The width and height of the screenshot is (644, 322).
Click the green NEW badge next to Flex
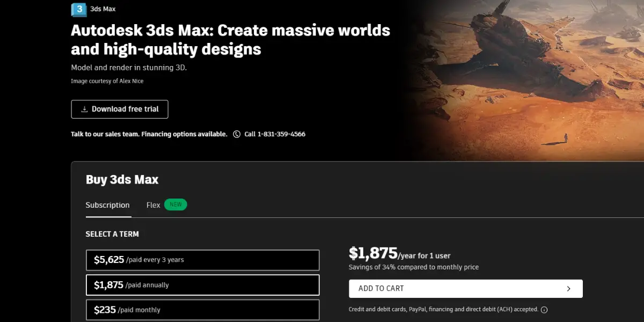click(x=175, y=204)
